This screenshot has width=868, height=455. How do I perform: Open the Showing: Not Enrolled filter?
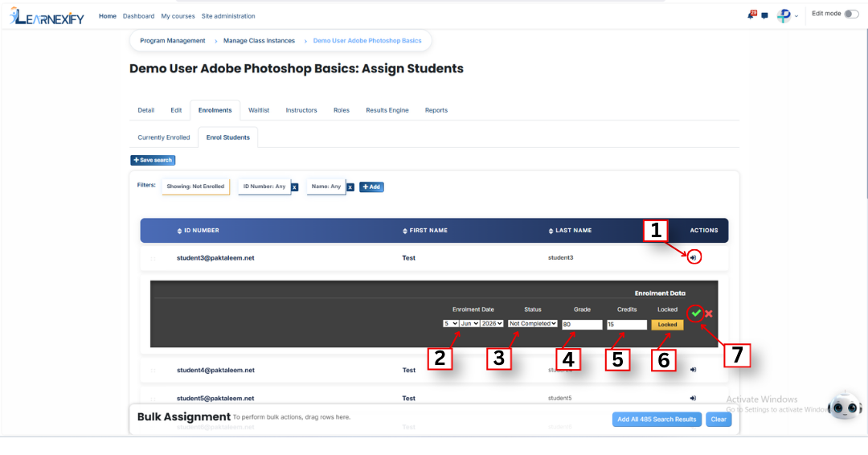click(x=195, y=187)
